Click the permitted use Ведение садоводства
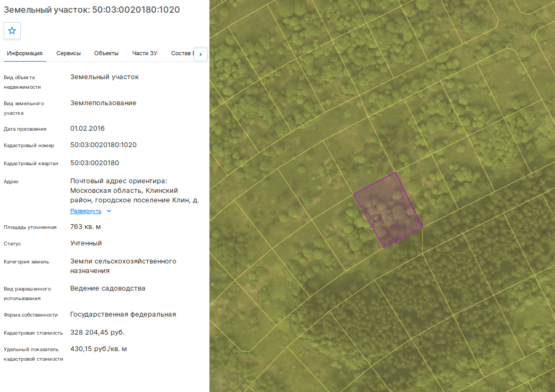Image resolution: width=555 pixels, height=392 pixels. coord(107,288)
